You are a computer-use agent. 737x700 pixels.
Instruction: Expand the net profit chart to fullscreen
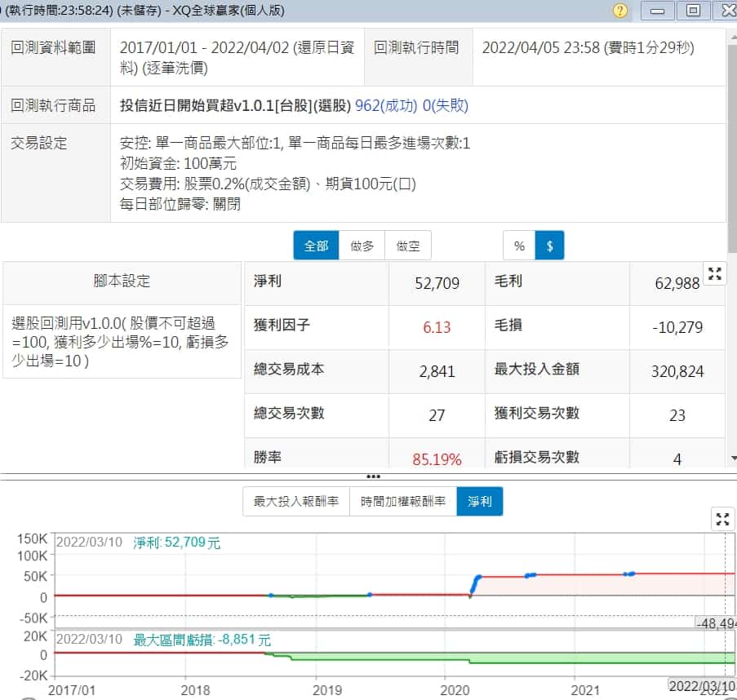[x=722, y=519]
